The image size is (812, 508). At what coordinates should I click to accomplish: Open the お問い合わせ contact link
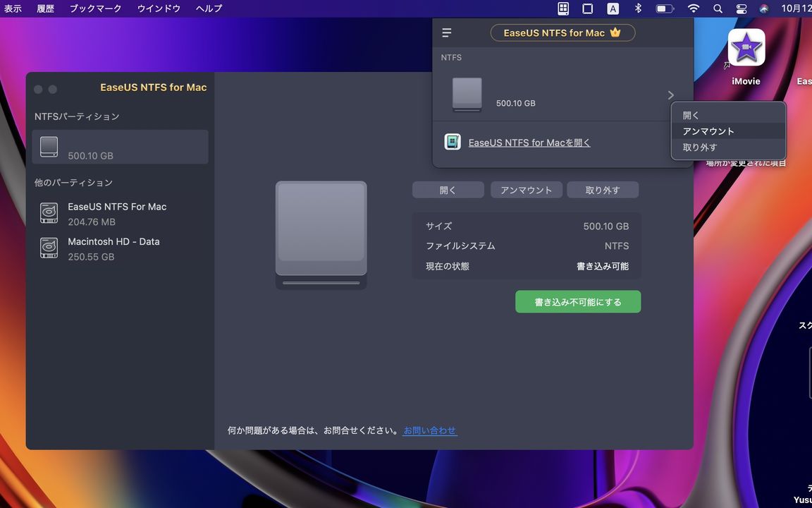430,431
